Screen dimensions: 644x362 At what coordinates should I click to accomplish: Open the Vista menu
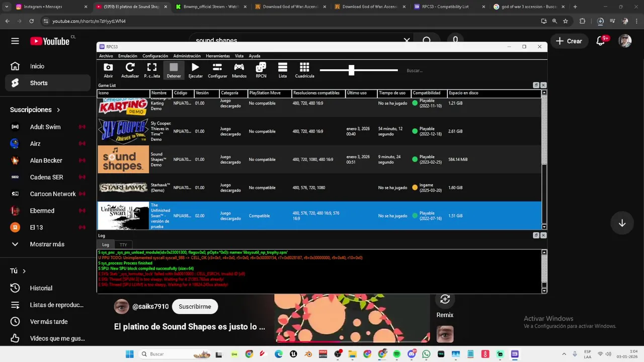[x=239, y=56]
